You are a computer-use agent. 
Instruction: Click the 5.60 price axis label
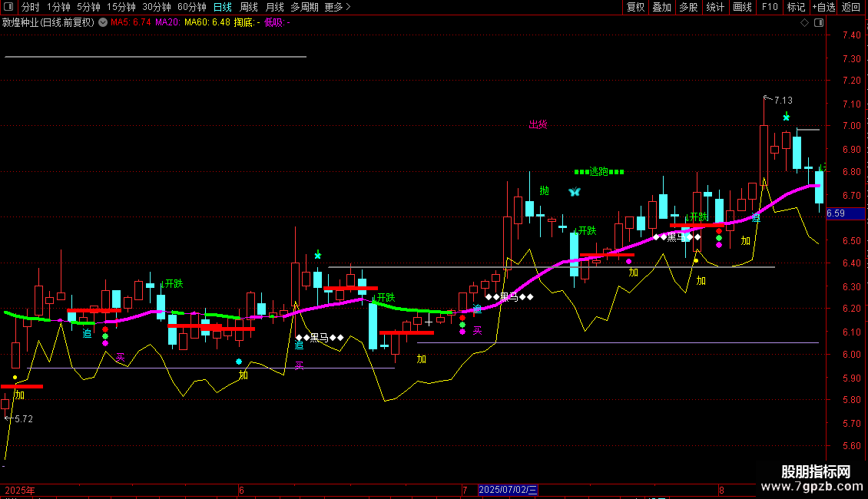tap(851, 446)
